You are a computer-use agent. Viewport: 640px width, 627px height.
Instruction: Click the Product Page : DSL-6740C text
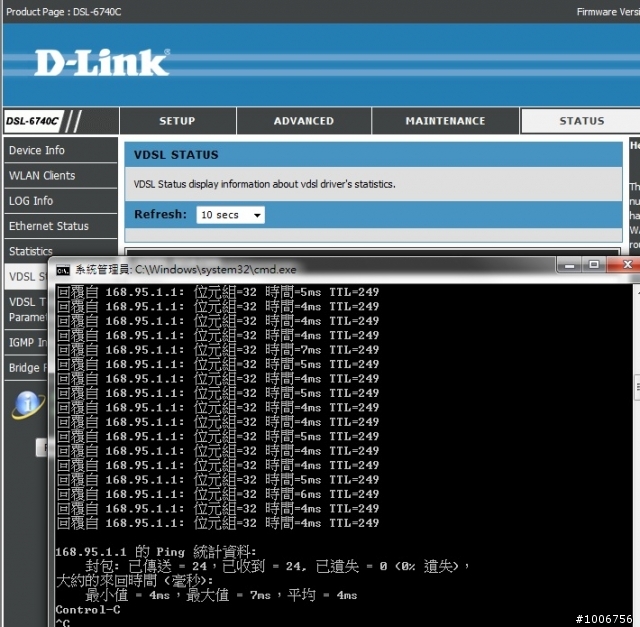64,12
